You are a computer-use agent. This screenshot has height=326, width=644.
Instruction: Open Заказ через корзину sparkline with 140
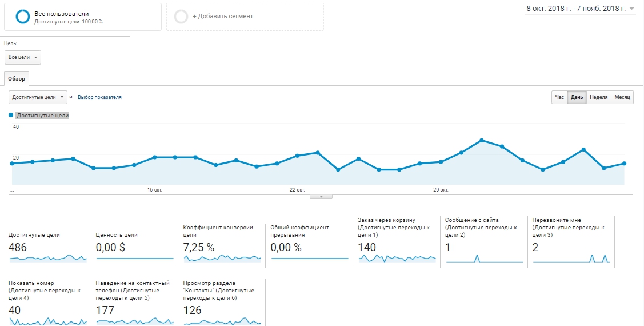click(397, 258)
